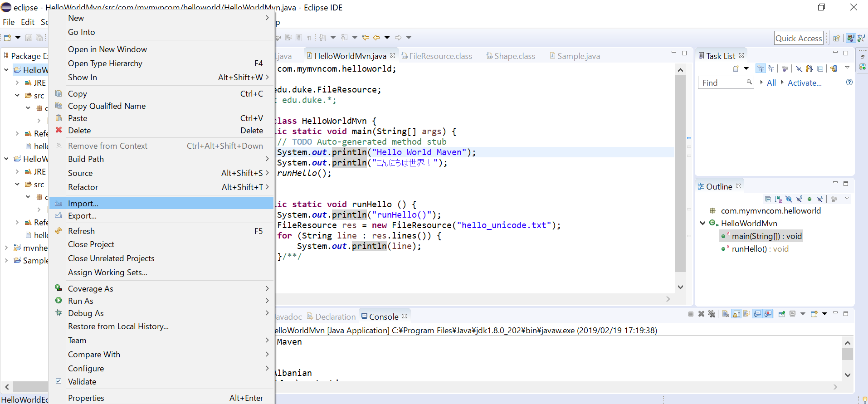This screenshot has height=404, width=868.
Task: Open the Edit menu in the menu bar
Action: 28,22
